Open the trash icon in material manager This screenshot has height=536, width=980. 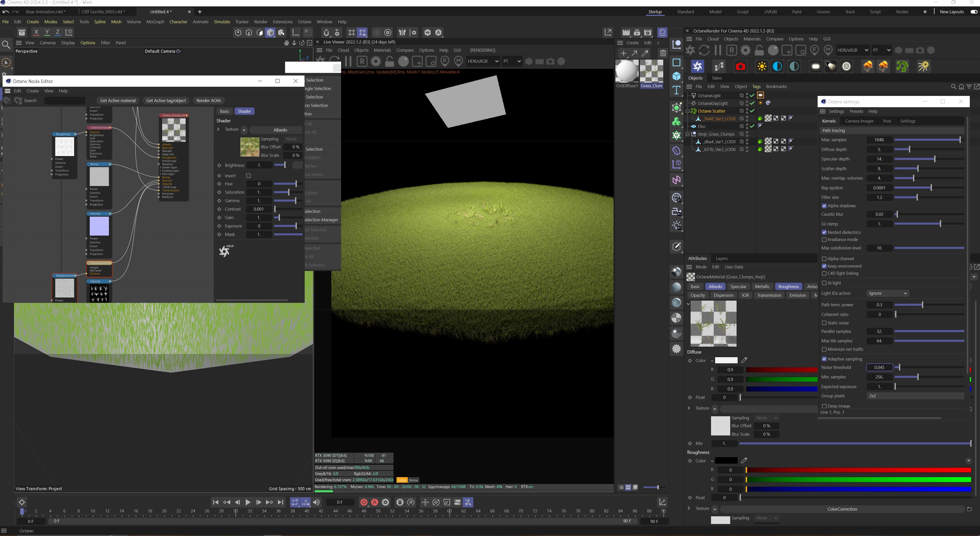coord(663,53)
